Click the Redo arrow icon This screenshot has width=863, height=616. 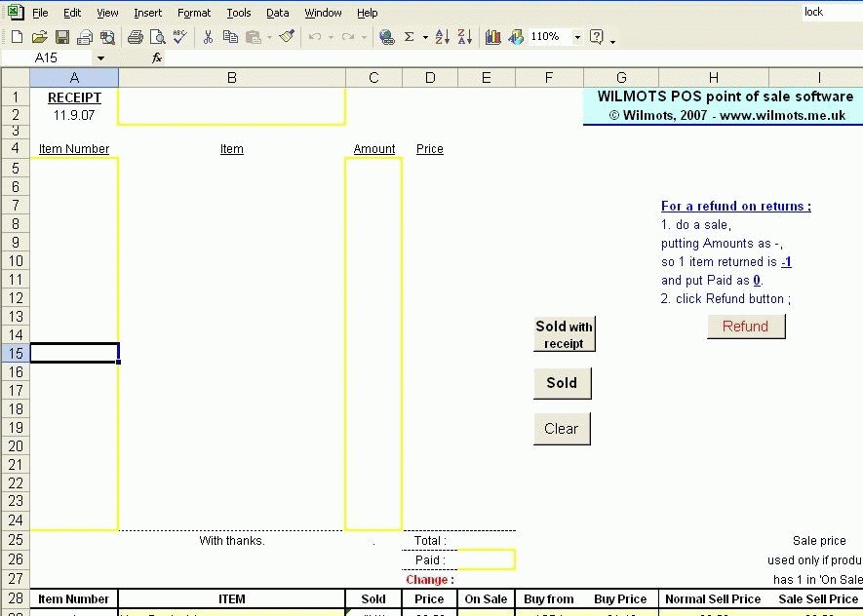tap(347, 37)
